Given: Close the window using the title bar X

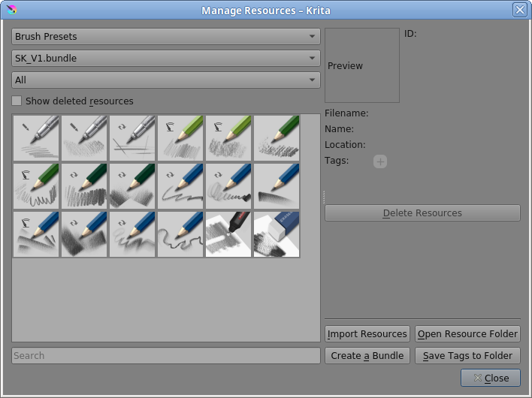Looking at the screenshot, I should (x=520, y=10).
